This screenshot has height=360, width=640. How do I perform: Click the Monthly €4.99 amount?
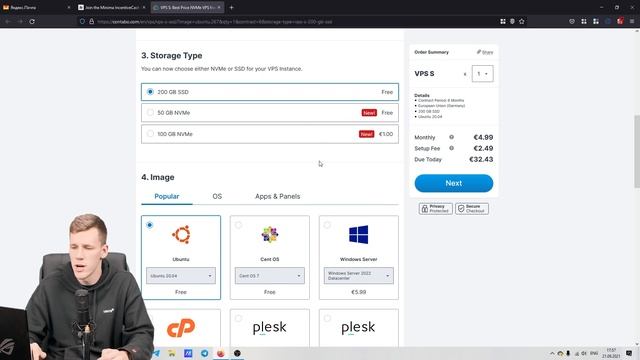(x=483, y=137)
